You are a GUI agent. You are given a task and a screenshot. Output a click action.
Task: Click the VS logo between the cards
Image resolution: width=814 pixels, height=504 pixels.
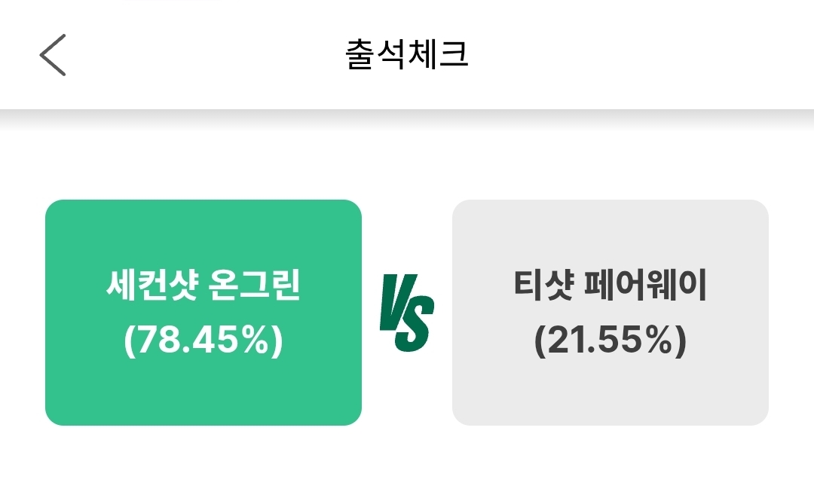point(406,313)
